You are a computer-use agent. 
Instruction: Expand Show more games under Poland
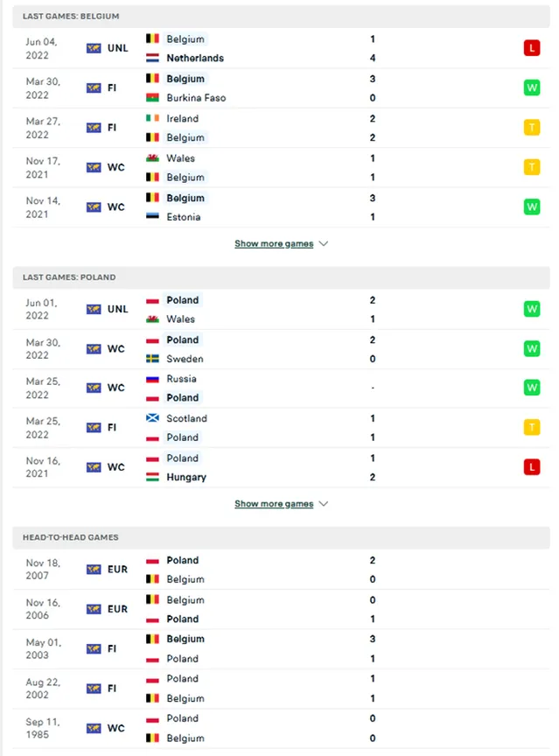(274, 503)
